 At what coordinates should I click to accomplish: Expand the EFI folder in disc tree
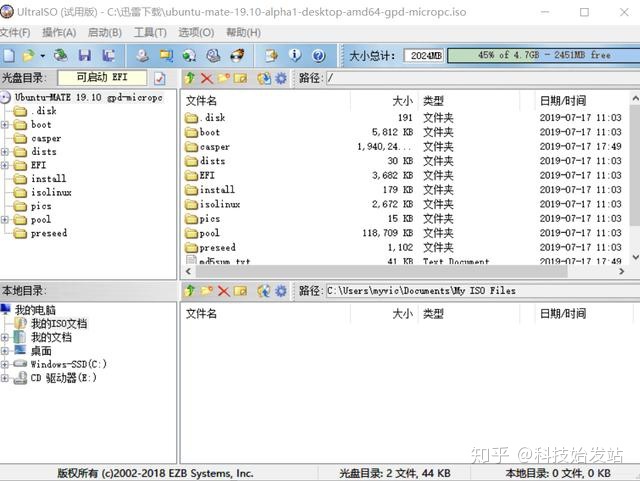tap(5, 165)
